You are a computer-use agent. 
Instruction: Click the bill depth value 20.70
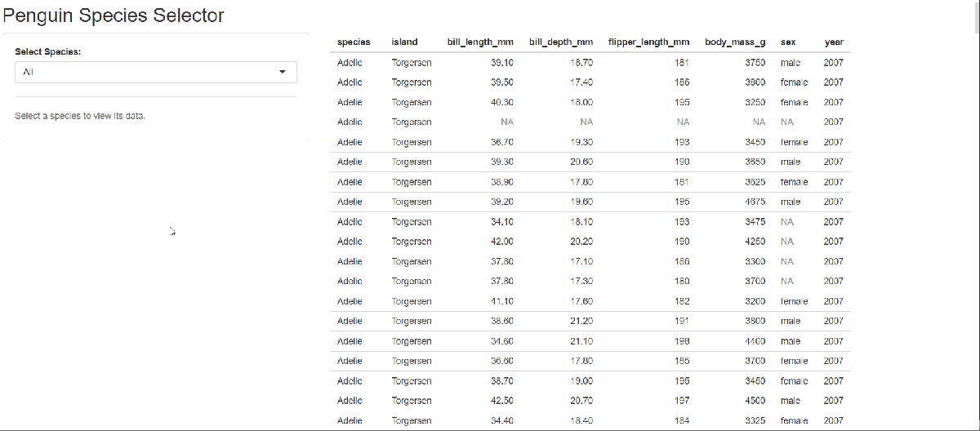point(581,401)
